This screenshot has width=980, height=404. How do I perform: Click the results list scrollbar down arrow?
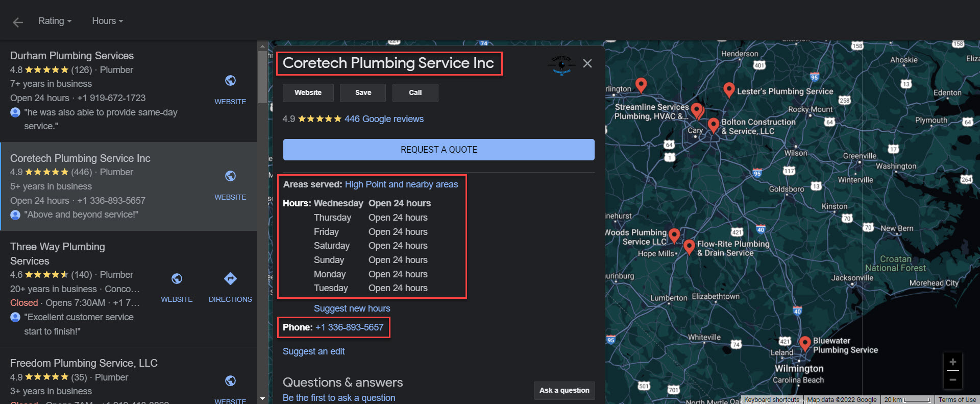tap(262, 398)
